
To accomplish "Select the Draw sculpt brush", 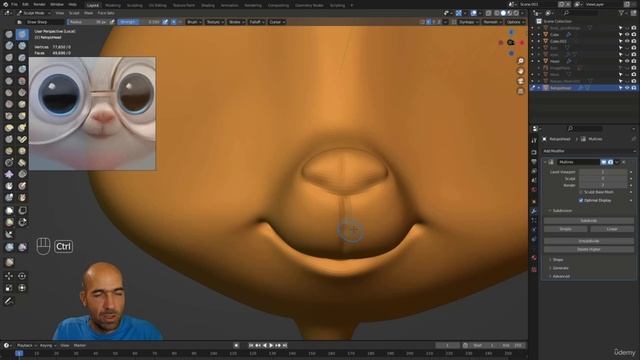I will 9,34.
